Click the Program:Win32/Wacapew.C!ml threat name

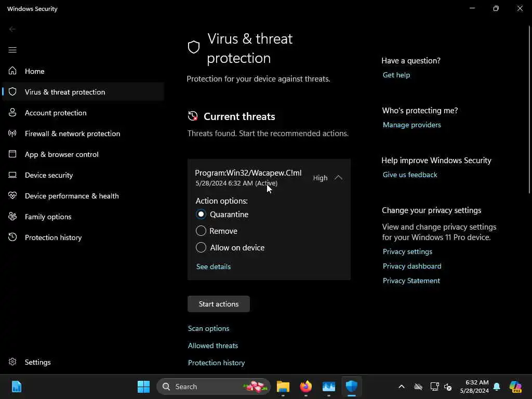(248, 172)
